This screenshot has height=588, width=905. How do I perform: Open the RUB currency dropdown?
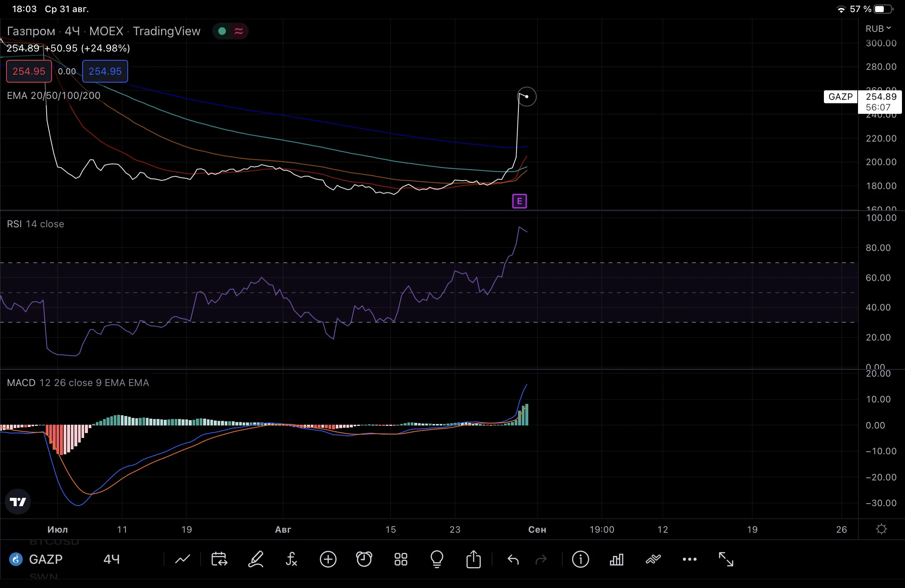[878, 28]
